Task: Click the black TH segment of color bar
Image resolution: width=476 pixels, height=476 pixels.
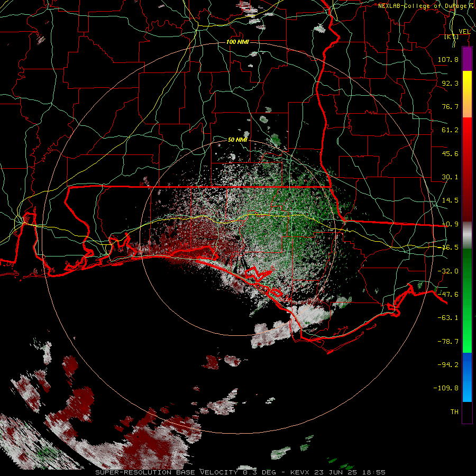Action: click(x=467, y=412)
